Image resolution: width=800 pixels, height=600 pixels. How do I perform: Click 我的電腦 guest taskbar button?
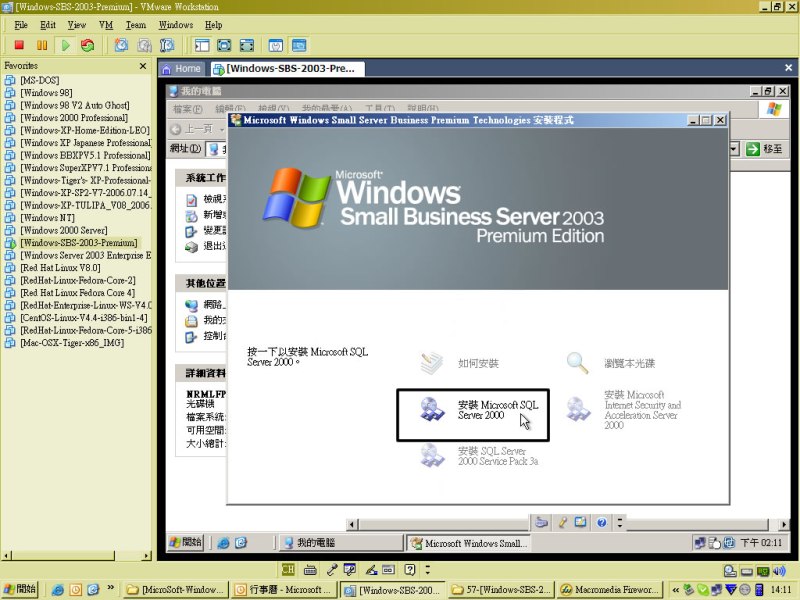[x=341, y=543]
